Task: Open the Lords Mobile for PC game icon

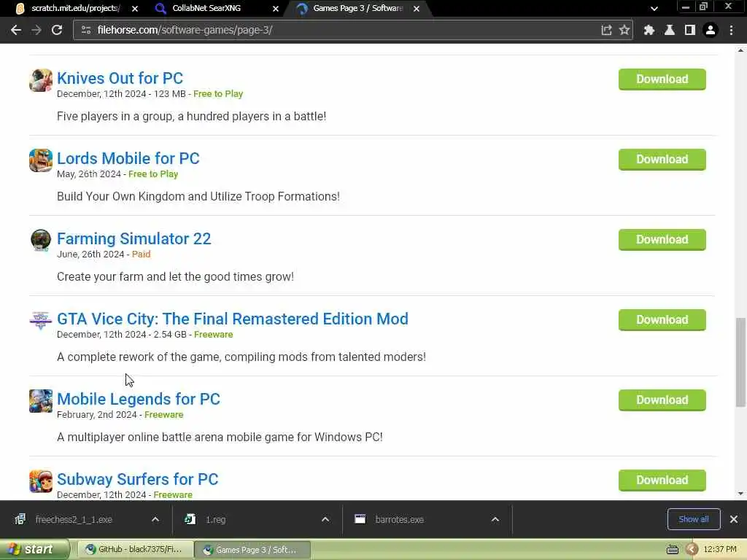Action: (x=41, y=160)
